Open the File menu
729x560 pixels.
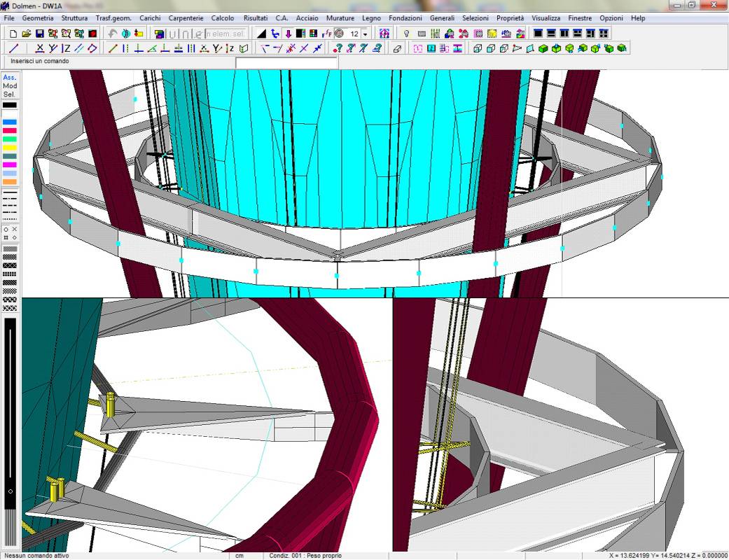[9, 18]
